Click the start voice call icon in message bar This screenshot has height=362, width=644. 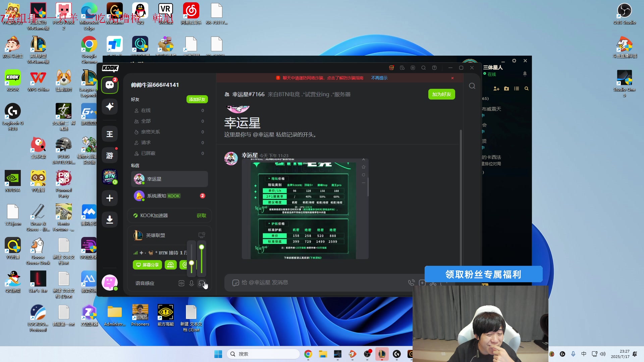(x=411, y=283)
